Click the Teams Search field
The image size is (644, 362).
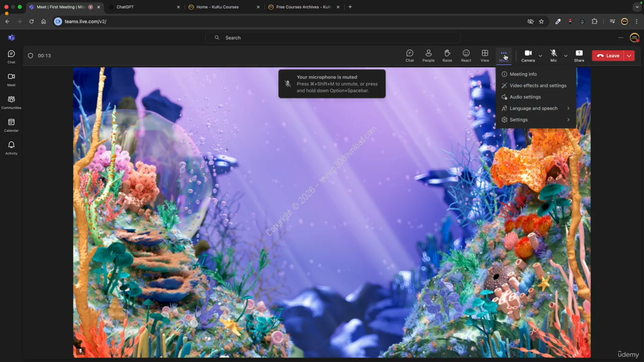pyautogui.click(x=332, y=38)
